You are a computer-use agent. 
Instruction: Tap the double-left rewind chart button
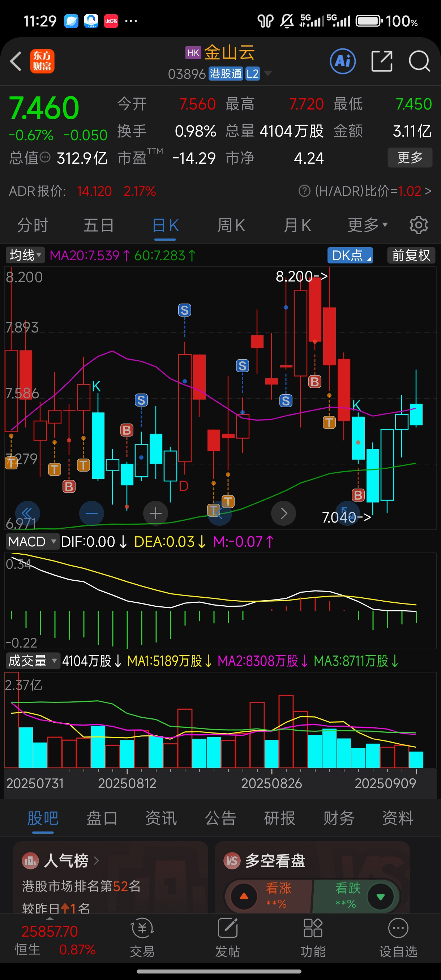[27, 513]
